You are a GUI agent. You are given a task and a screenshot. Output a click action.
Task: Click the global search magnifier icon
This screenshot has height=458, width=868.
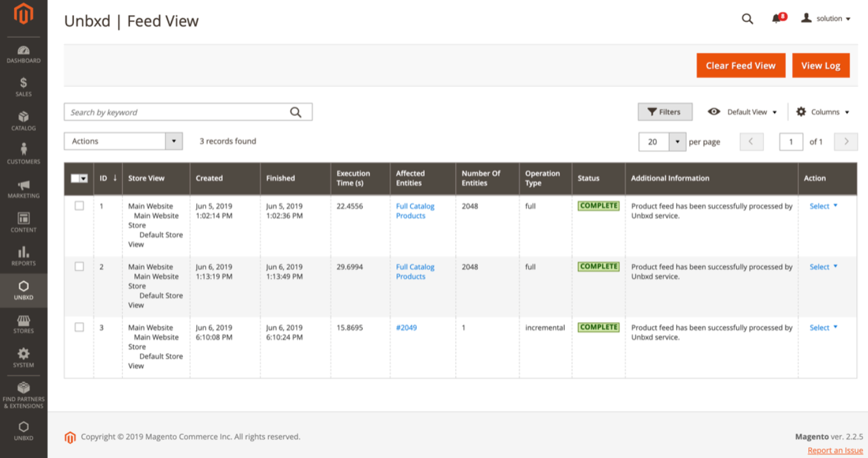pos(747,19)
